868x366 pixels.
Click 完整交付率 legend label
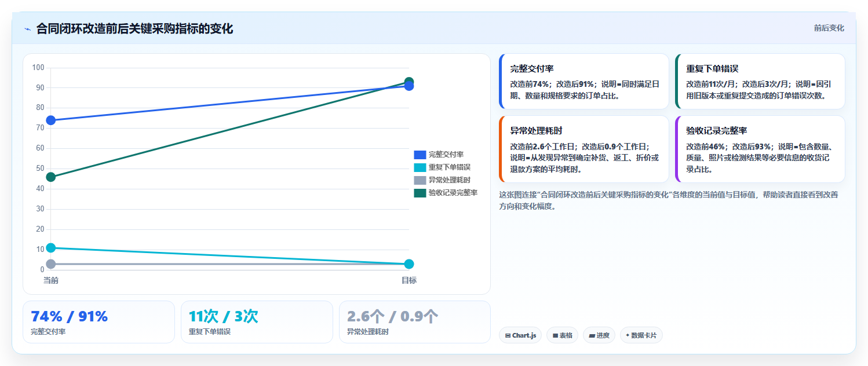446,155
